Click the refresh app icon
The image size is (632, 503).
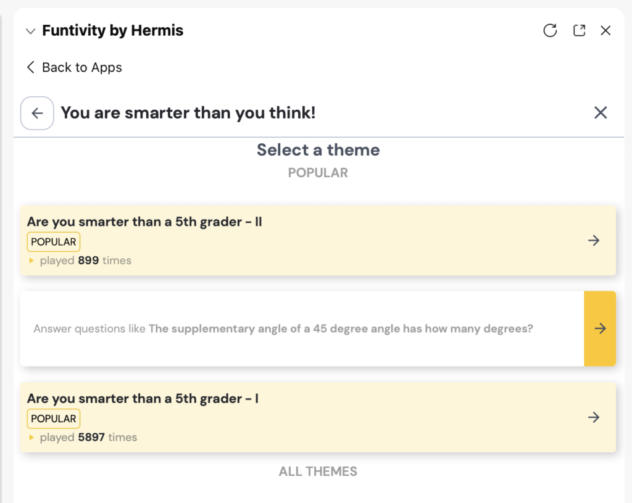pyautogui.click(x=550, y=31)
